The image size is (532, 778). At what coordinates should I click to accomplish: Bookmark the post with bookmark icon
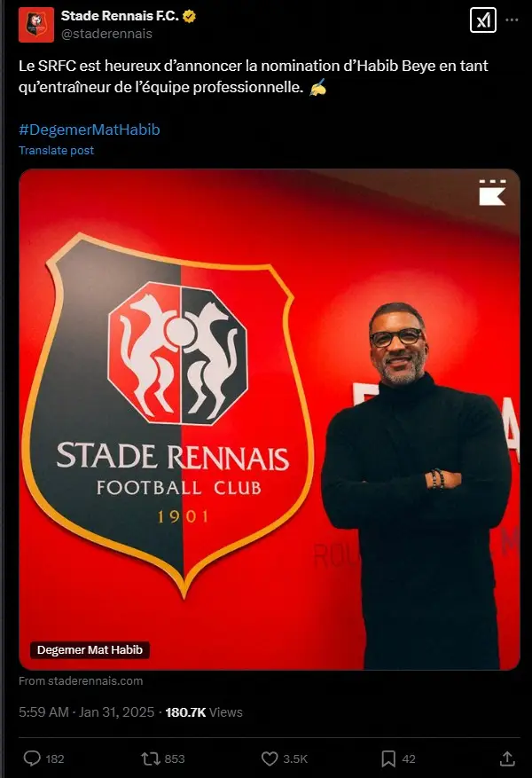pyautogui.click(x=388, y=758)
